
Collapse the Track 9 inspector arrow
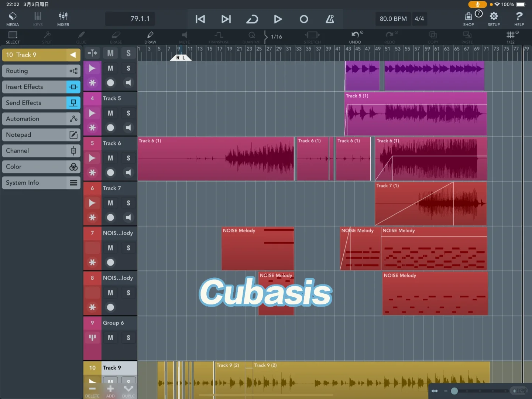73,55
